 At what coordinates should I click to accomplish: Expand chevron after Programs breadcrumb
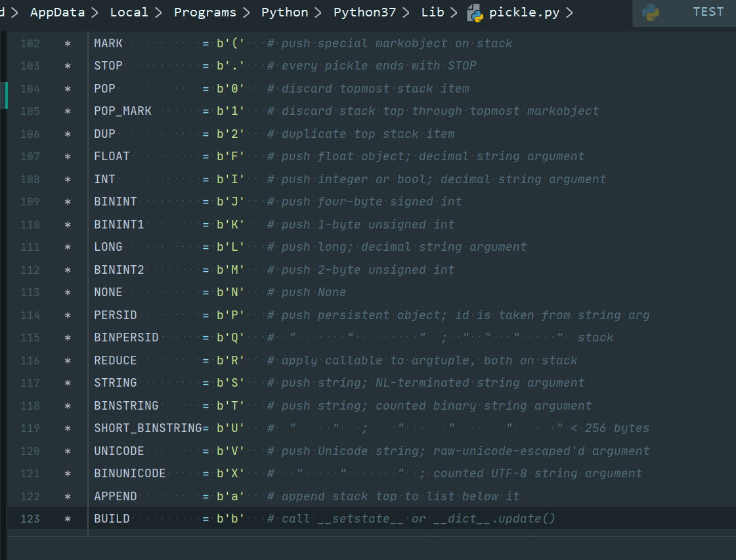[246, 12]
